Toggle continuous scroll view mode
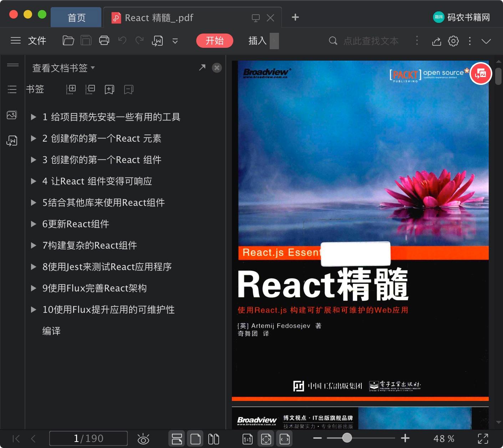The image size is (503, 448). point(177,439)
